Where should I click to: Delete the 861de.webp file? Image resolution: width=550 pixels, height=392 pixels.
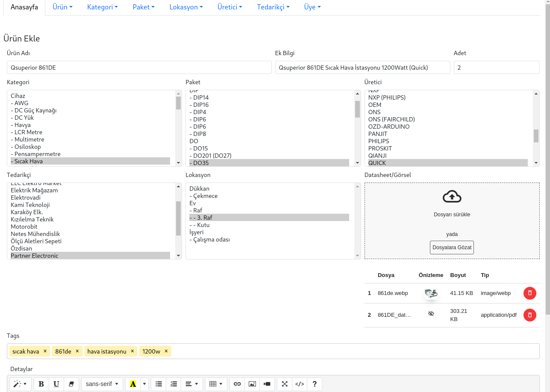click(x=530, y=293)
